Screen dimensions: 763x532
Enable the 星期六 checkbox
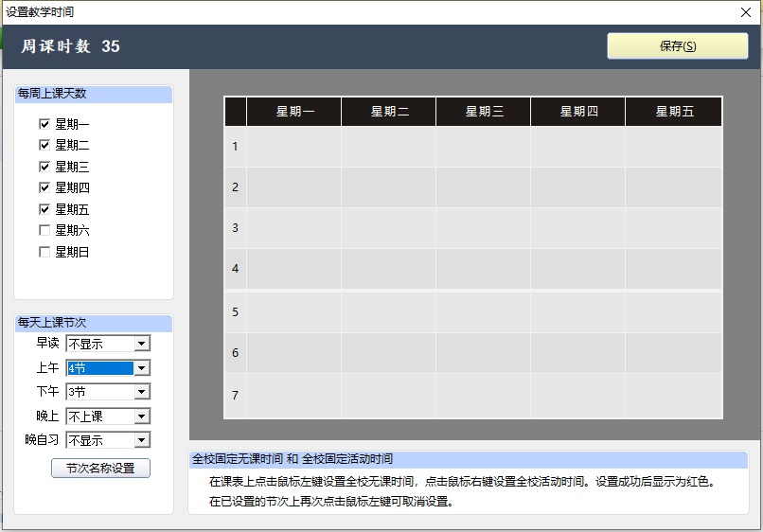(44, 230)
